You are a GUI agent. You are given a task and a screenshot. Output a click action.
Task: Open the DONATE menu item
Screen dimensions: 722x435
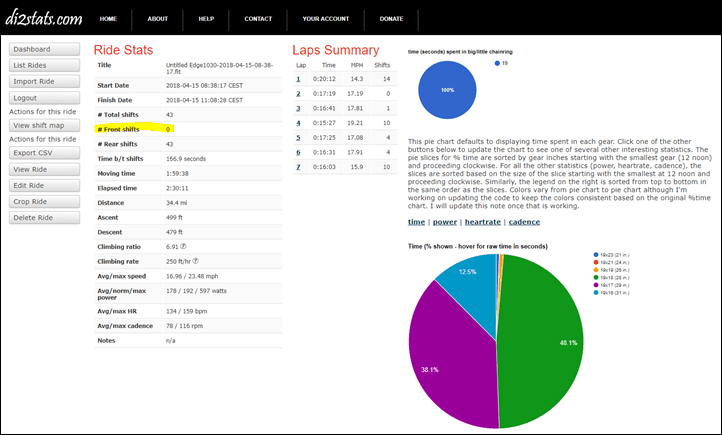point(391,19)
